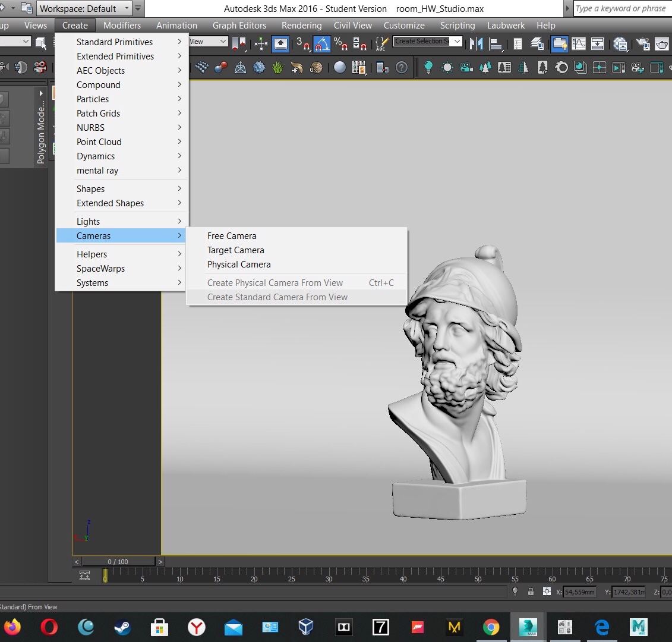Toggle Spinner Snap

coord(359,43)
